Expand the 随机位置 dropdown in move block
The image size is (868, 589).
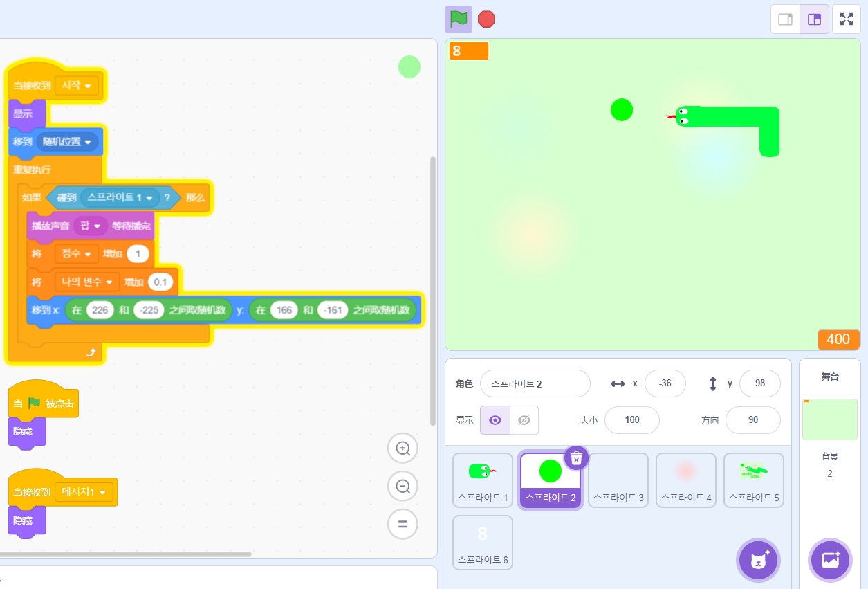[87, 142]
